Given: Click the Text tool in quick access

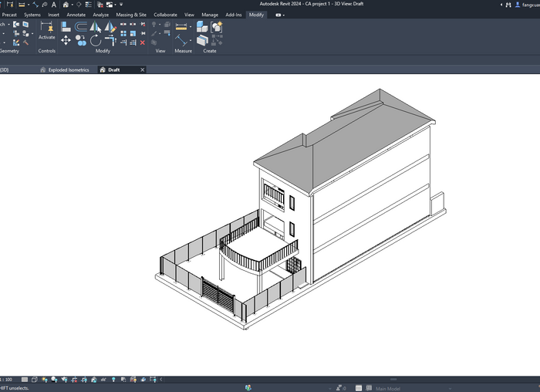Looking at the screenshot, I should (x=54, y=5).
